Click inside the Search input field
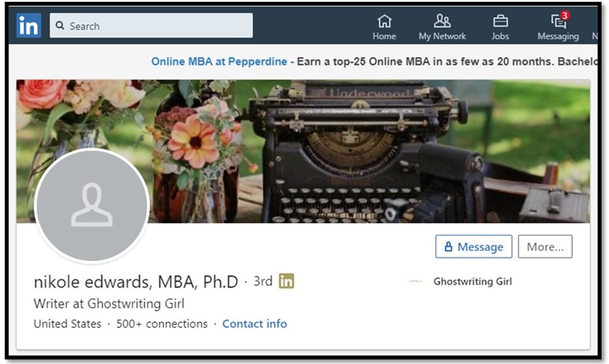Viewport: 609px width, 364px height. pyautogui.click(x=151, y=25)
